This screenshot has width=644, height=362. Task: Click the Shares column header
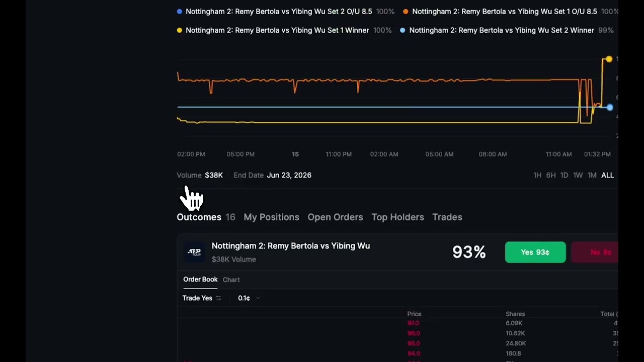515,314
